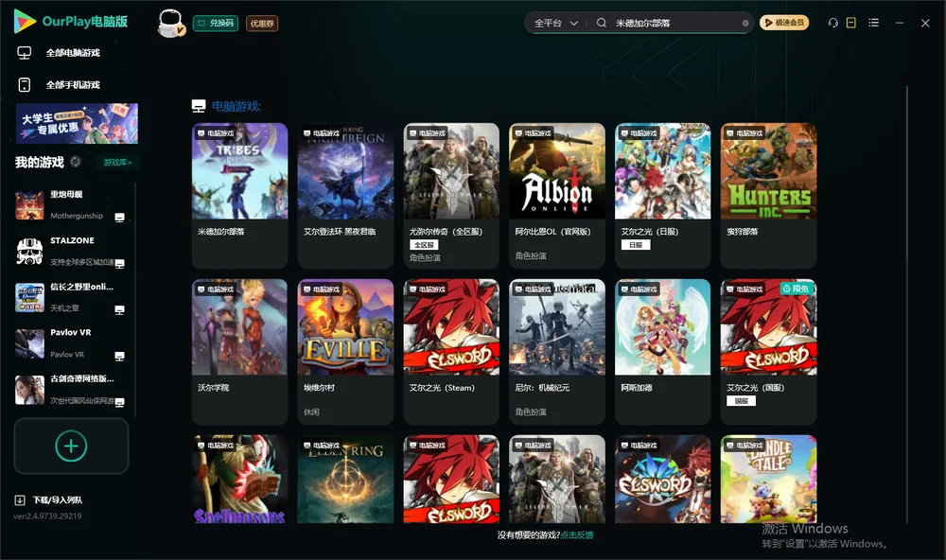
Task: Open the 优惠券 coupons button
Action: tap(262, 24)
